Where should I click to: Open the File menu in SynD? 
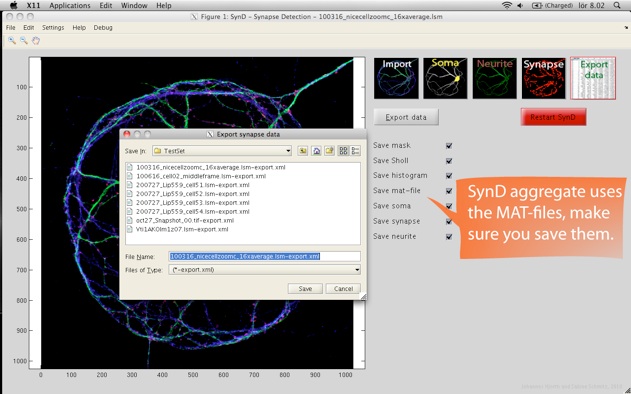(x=10, y=28)
